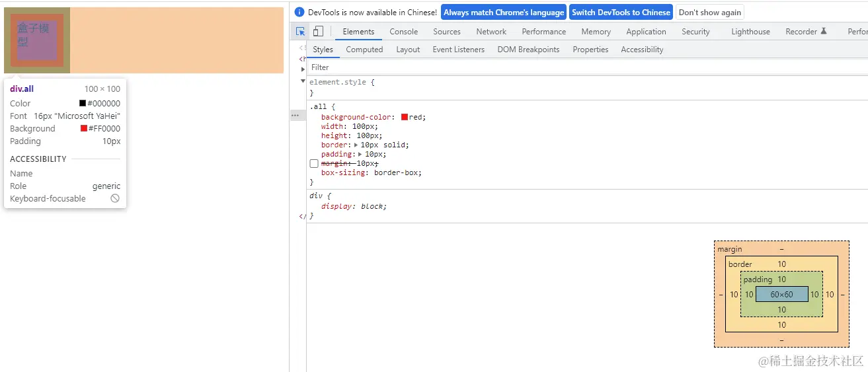This screenshot has width=868, height=372.
Task: Click Always match Chrome's language button
Action: pos(504,12)
